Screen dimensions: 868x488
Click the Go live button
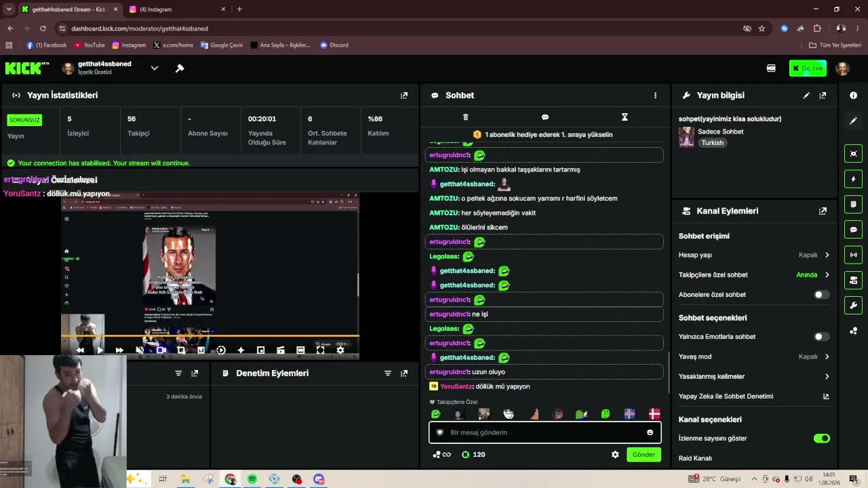click(808, 68)
